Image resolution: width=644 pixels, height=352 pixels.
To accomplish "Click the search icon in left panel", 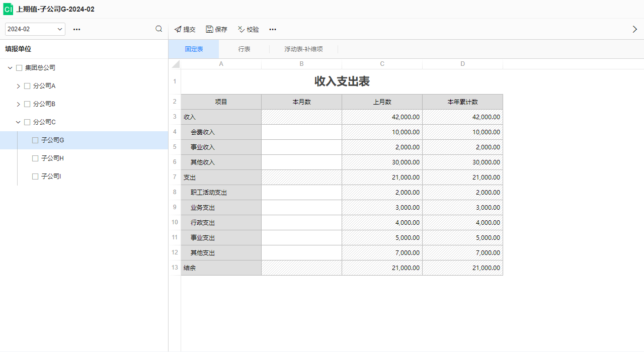I will pyautogui.click(x=159, y=29).
